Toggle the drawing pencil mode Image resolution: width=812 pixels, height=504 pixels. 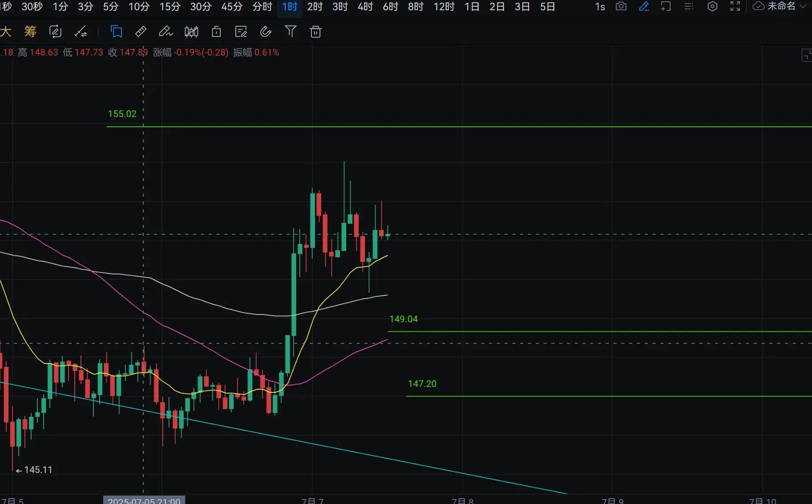[644, 6]
